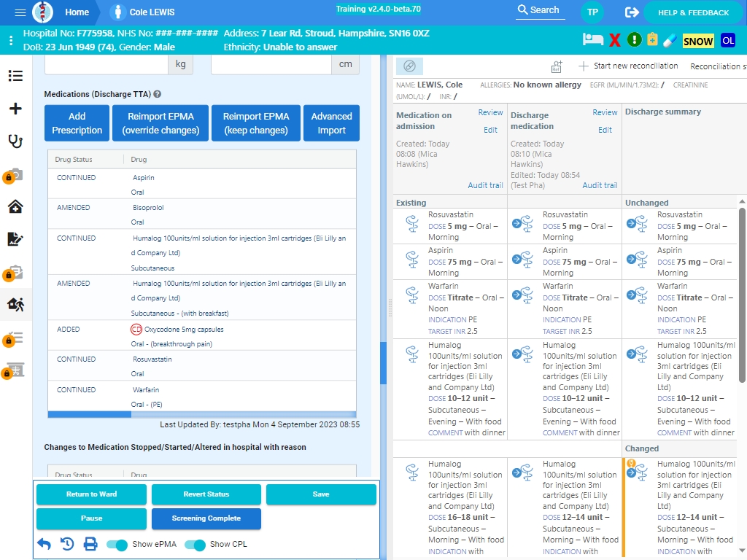Screen dimensions: 747x560
Task: Toggle Show CPL switch
Action: click(x=195, y=544)
